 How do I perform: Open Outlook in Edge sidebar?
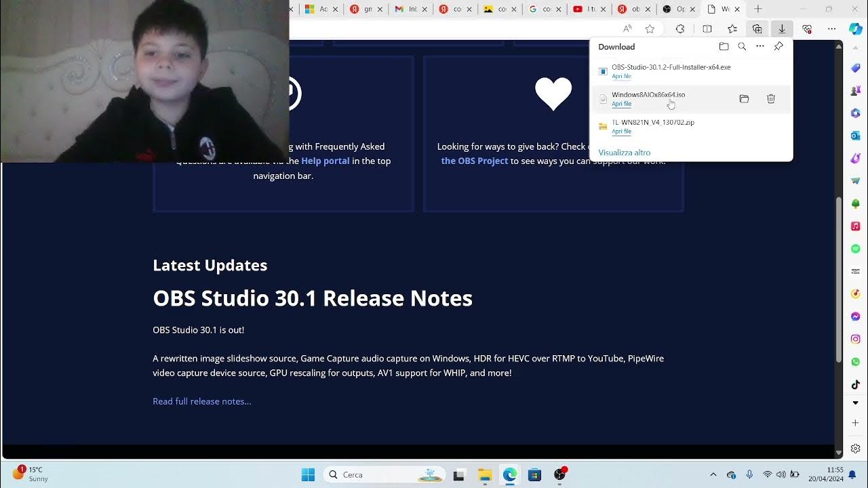click(856, 136)
